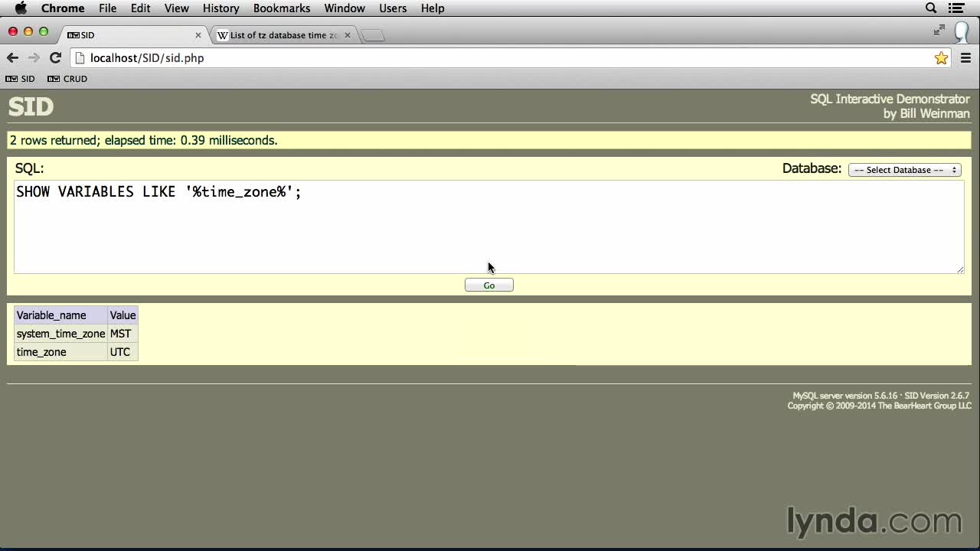The height and width of the screenshot is (551, 980).
Task: Expand the Select Database dropdown
Action: coord(904,170)
